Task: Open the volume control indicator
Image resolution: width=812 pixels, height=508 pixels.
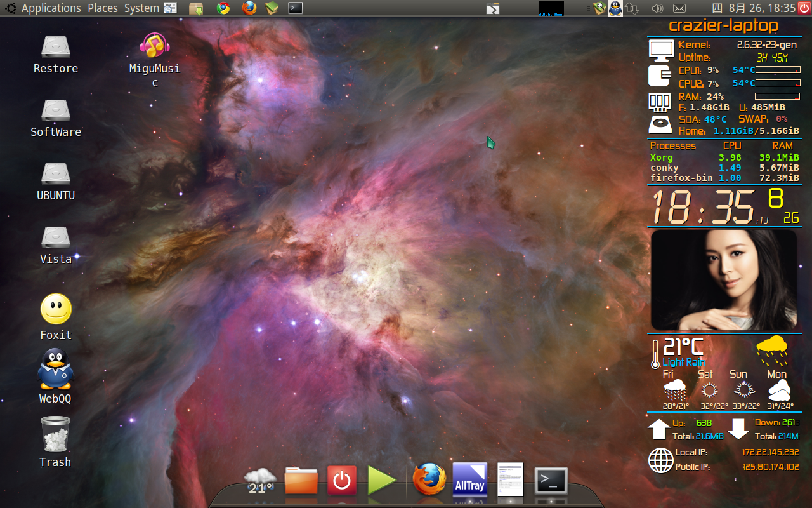Action: pyautogui.click(x=657, y=8)
